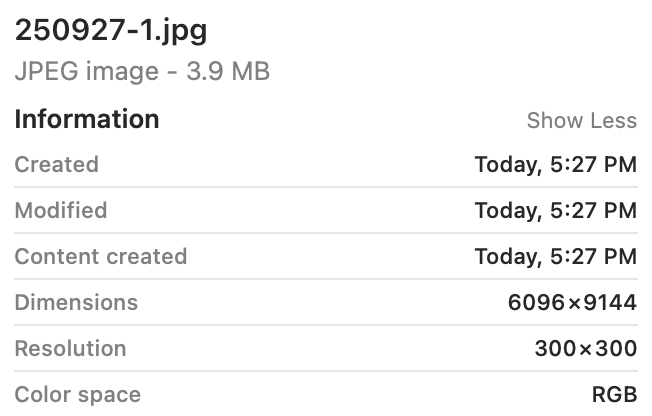Select the Created date value

(555, 165)
